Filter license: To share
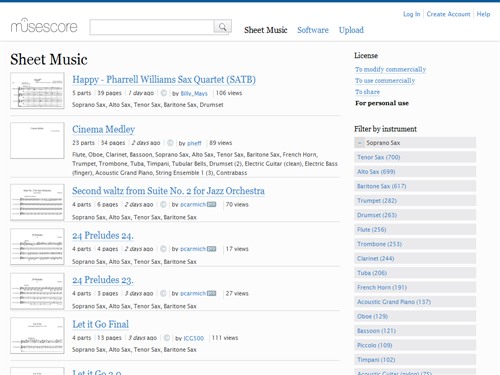Viewport: 500px width, 375px height. [x=367, y=92]
